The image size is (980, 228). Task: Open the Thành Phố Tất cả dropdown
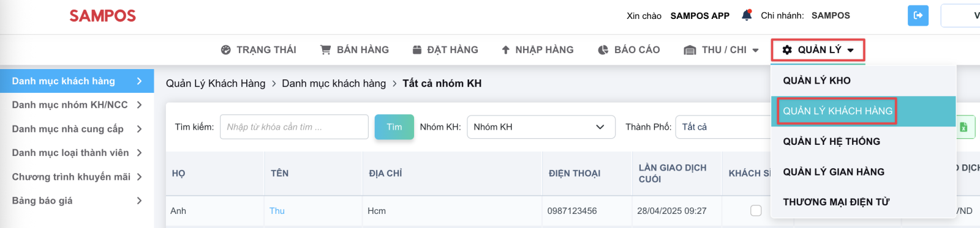click(x=723, y=127)
